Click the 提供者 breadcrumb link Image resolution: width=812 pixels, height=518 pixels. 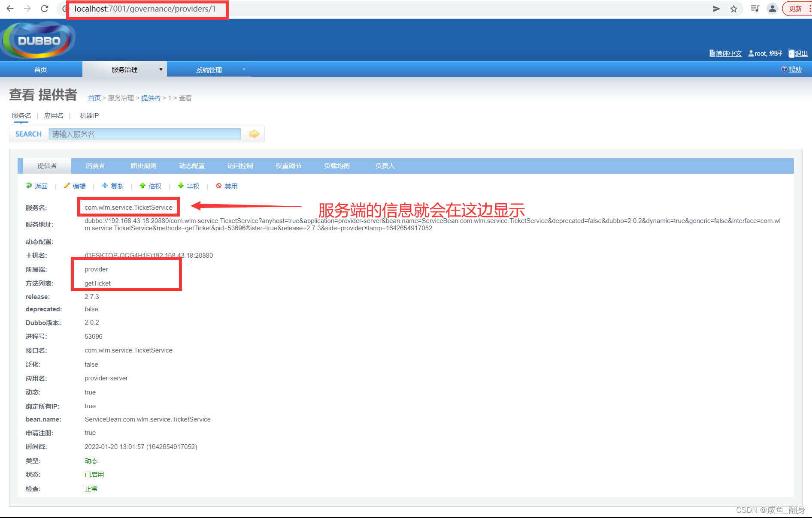(x=151, y=98)
